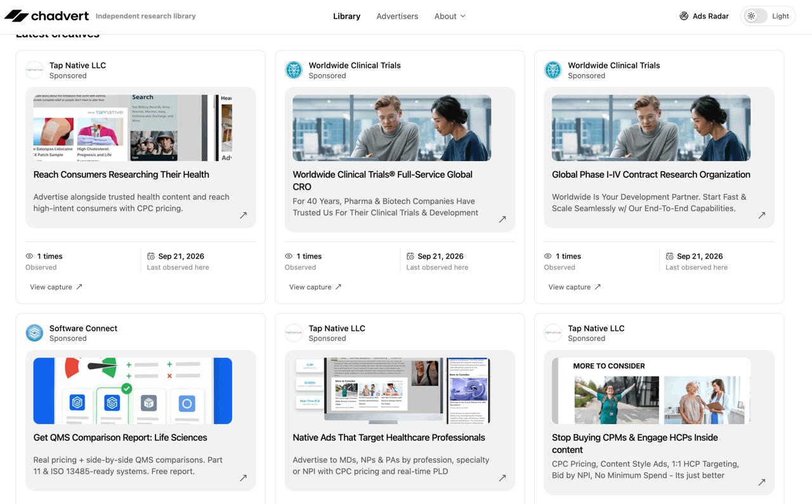Click Tap Native logo on Native Ads card
812x504 pixels.
tap(294, 333)
